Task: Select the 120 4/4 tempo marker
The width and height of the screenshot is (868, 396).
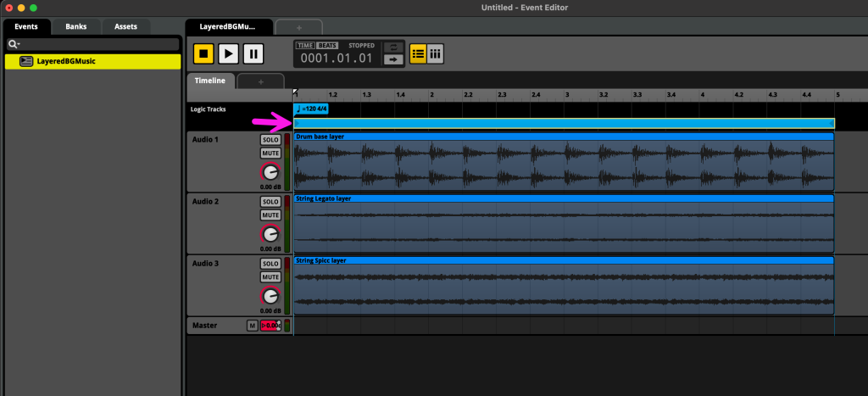Action: tap(310, 109)
